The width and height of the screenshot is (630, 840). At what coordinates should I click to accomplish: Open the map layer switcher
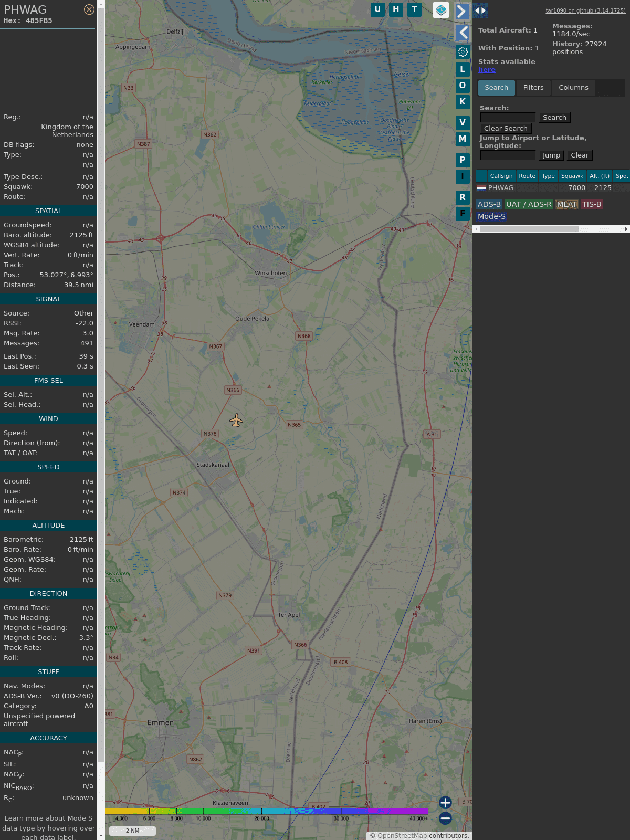(441, 10)
